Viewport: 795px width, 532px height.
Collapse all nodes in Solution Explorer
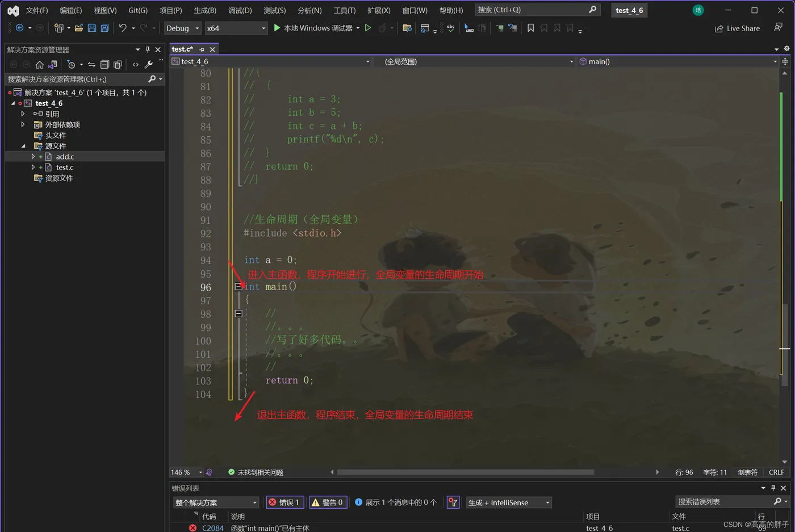click(x=104, y=65)
